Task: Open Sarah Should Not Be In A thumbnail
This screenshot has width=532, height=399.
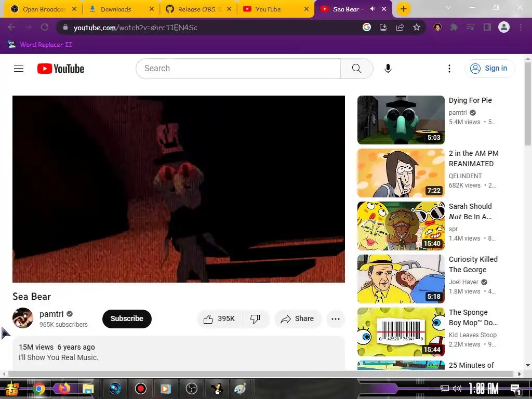Action: tap(401, 226)
